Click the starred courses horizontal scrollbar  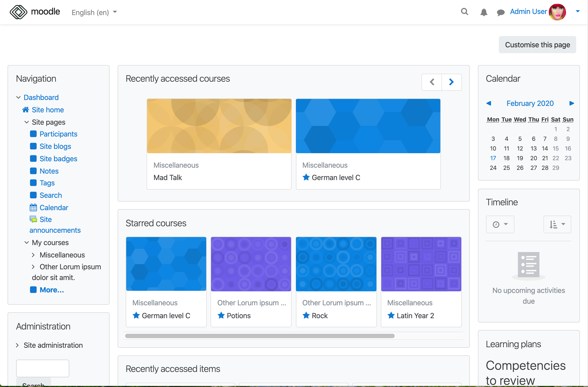tap(260, 336)
